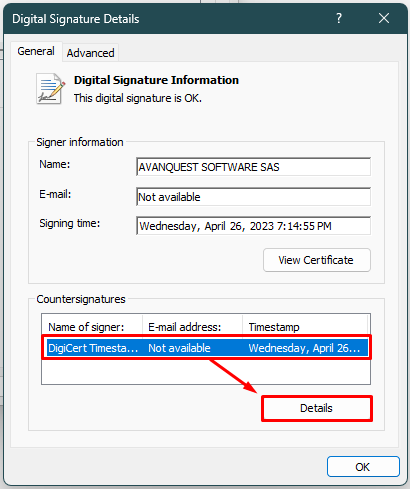Switch to the Advanced tab

tap(90, 53)
